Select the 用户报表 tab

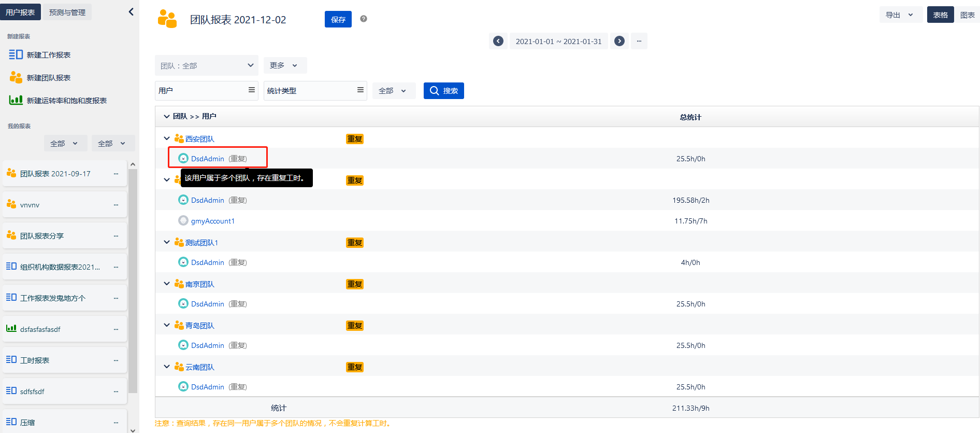[x=20, y=12]
